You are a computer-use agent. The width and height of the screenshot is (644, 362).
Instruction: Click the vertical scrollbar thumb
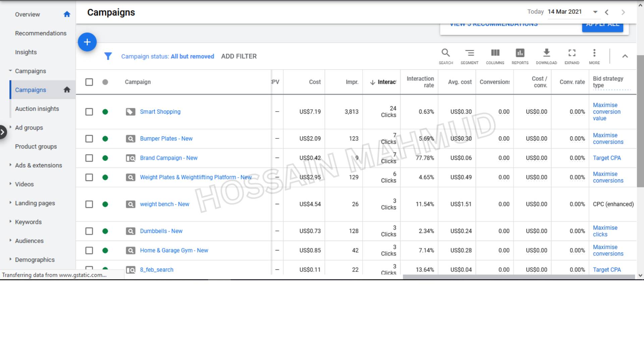pyautogui.click(x=640, y=121)
